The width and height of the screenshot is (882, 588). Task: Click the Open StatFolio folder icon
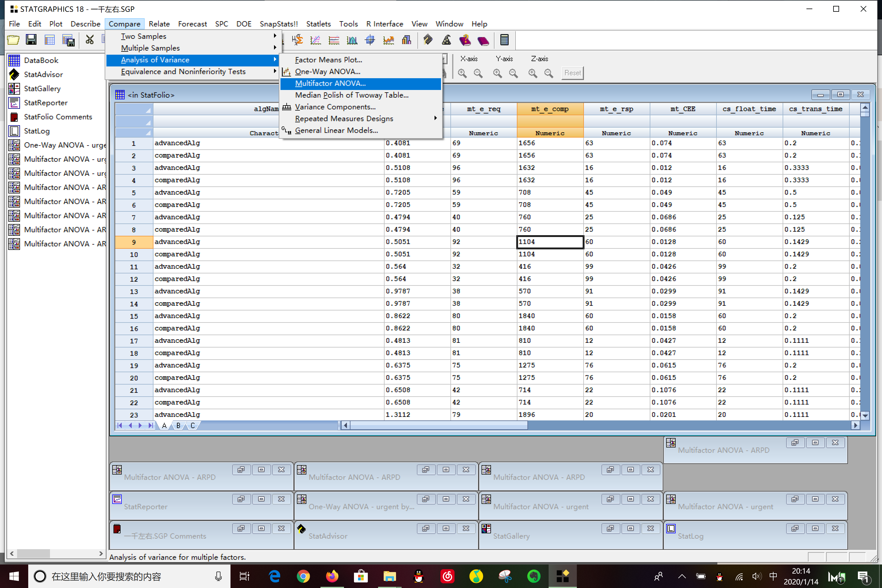pos(13,40)
